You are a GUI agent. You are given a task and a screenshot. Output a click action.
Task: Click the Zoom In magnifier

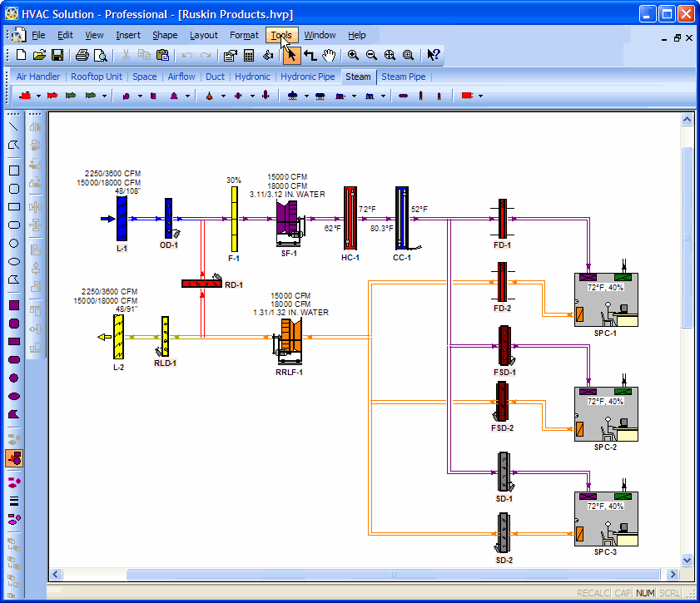click(x=353, y=56)
